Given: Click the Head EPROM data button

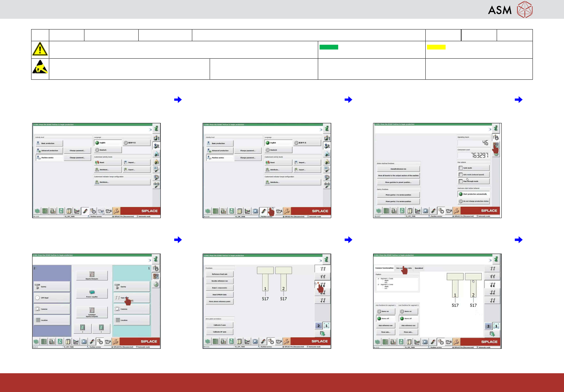Looking at the screenshot, I should [219, 295].
